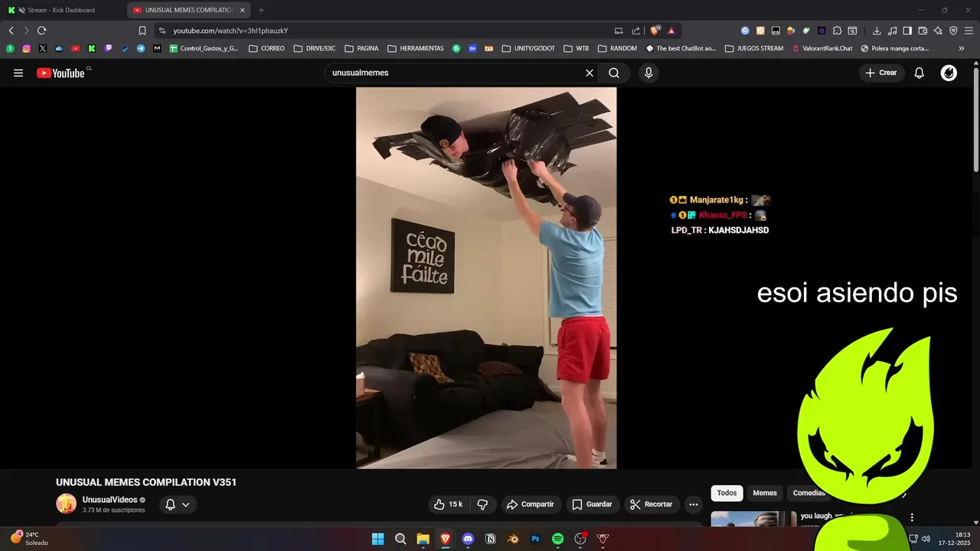Share video using Compartir
The height and width of the screenshot is (551, 980).
pos(530,504)
